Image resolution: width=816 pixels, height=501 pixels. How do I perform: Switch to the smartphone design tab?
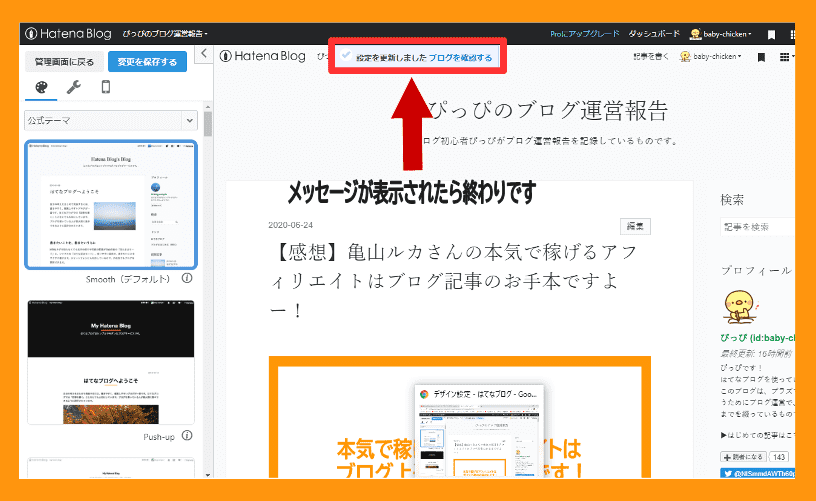coord(106,87)
